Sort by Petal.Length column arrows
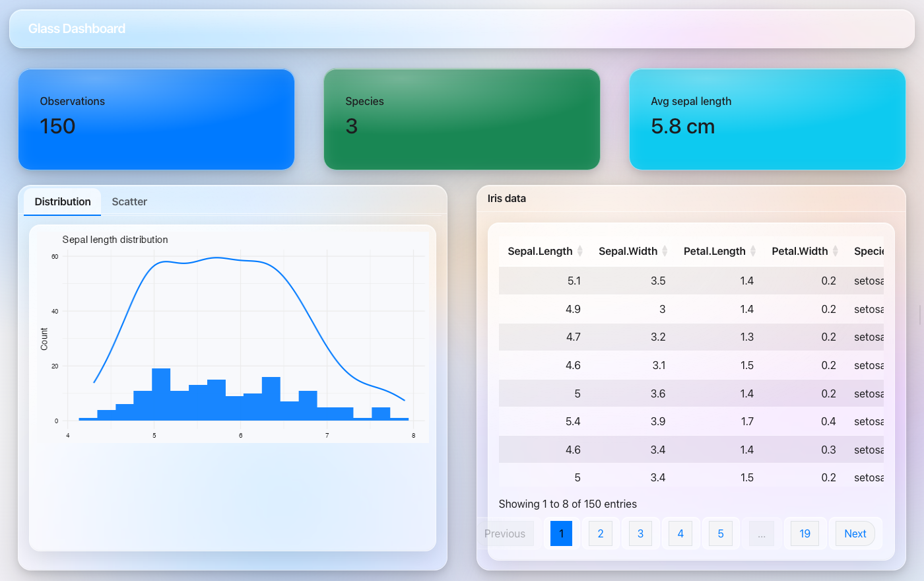This screenshot has height=581, width=924. coord(753,251)
